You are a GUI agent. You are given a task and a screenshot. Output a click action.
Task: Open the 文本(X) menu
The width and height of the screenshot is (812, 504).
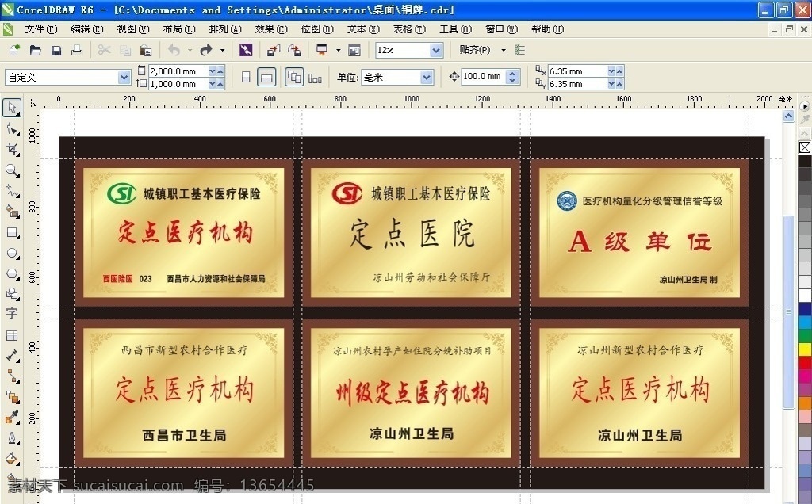tap(363, 29)
